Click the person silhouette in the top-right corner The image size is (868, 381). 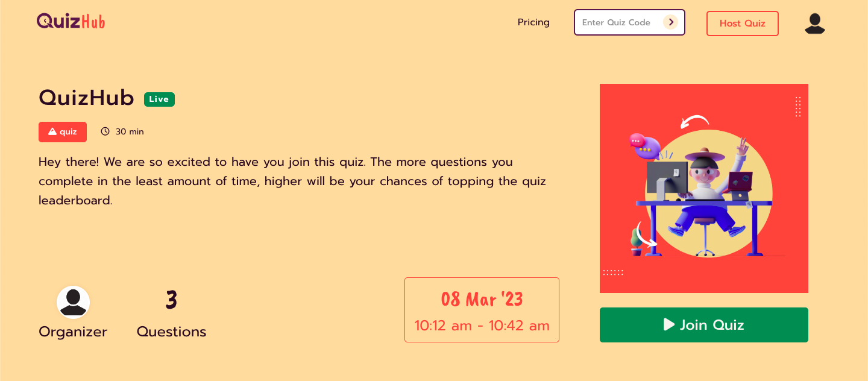(815, 24)
